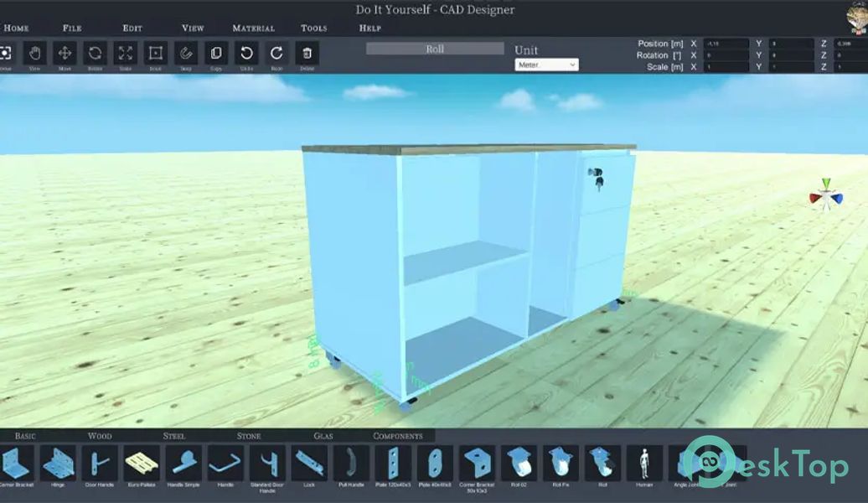Screen dimensions: 868x503
Task: Switch to the Glas tab
Action: coord(323,436)
